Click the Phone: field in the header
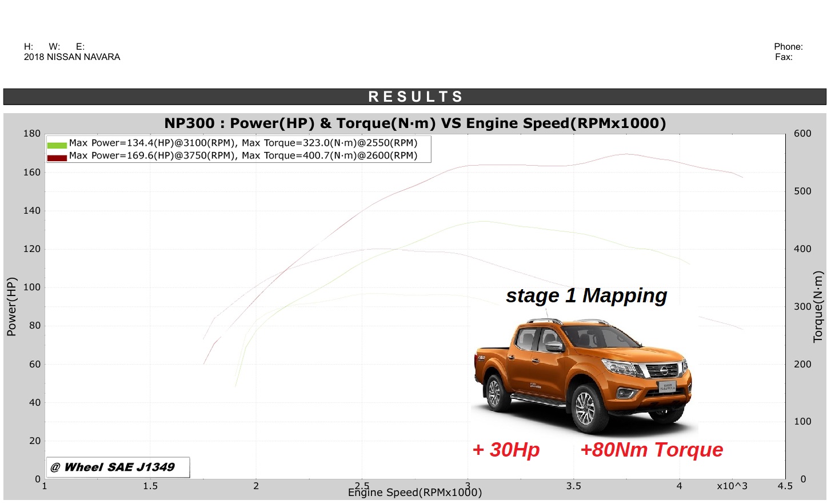831x504 pixels. (789, 47)
